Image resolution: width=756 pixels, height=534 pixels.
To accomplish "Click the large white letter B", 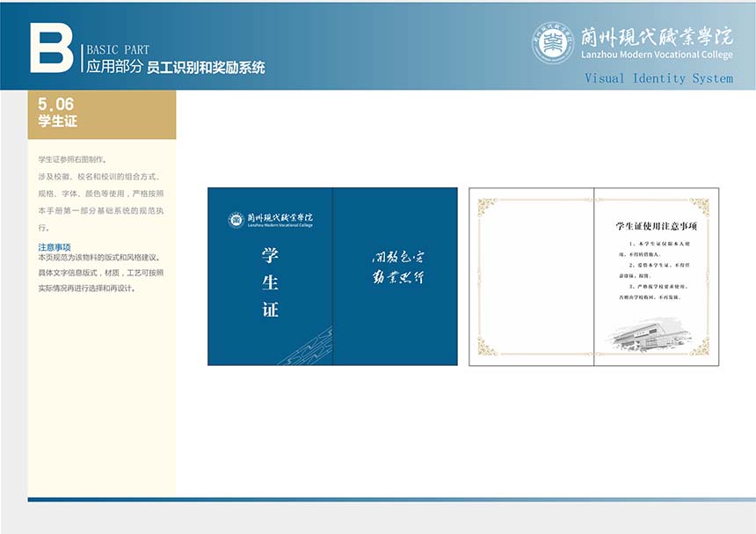I will (x=51, y=48).
